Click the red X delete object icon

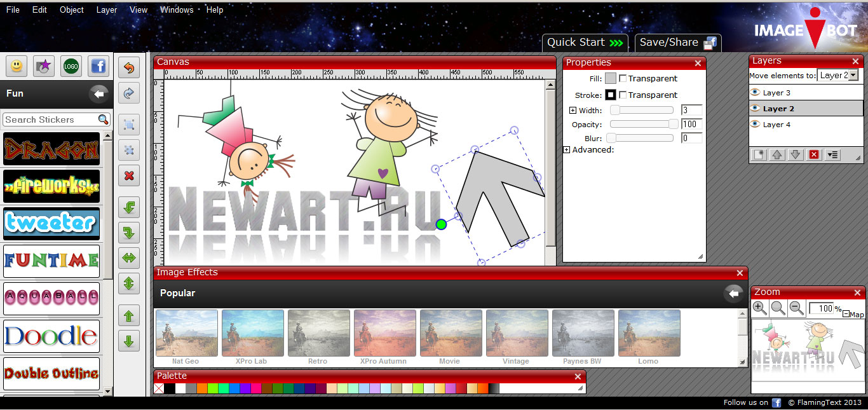129,175
